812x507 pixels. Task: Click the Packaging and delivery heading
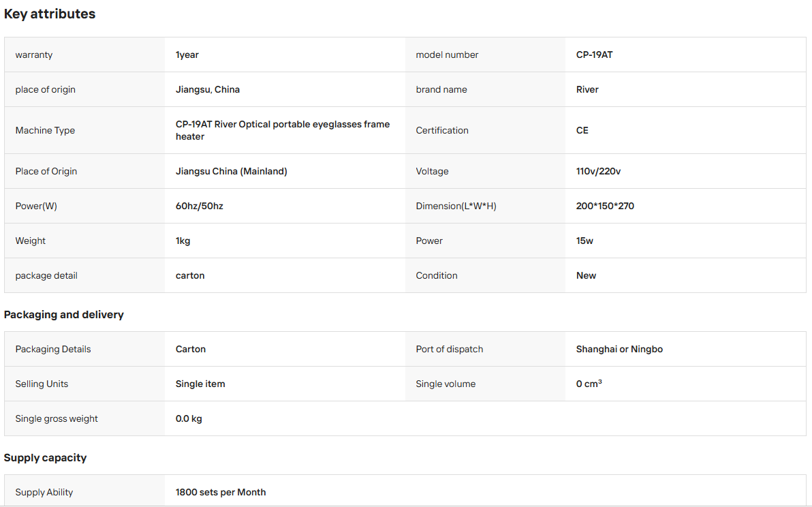[x=64, y=315]
